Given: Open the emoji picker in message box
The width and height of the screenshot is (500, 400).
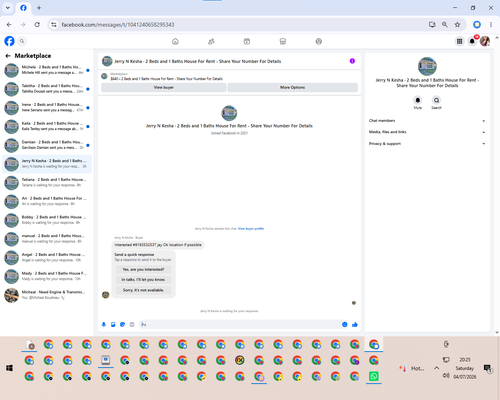Looking at the screenshot, I should click(x=344, y=324).
